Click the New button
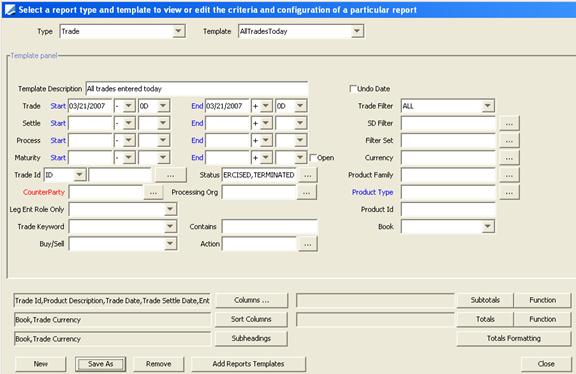 click(x=40, y=364)
